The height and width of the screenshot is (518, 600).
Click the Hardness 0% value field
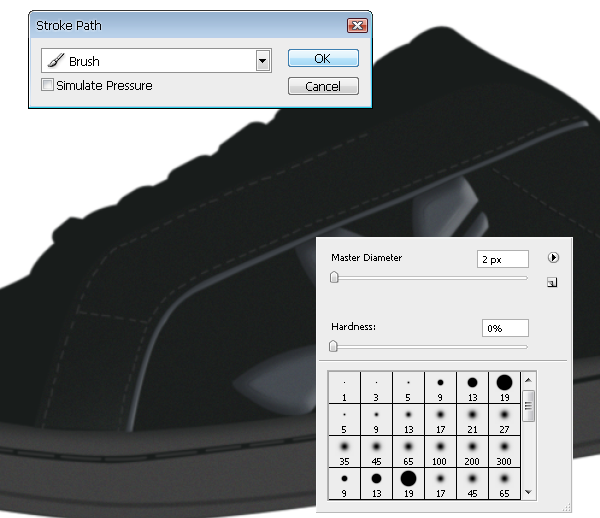[x=505, y=328]
